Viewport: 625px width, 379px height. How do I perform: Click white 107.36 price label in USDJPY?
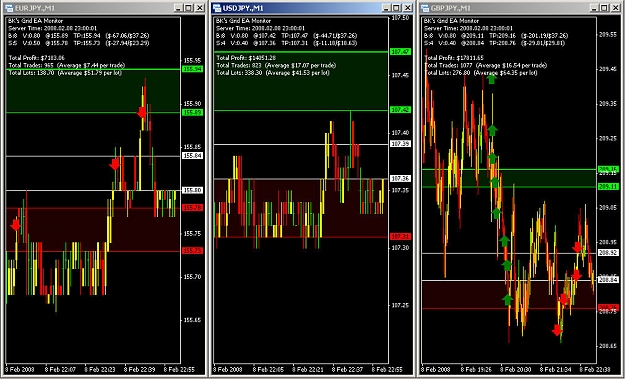(x=400, y=179)
